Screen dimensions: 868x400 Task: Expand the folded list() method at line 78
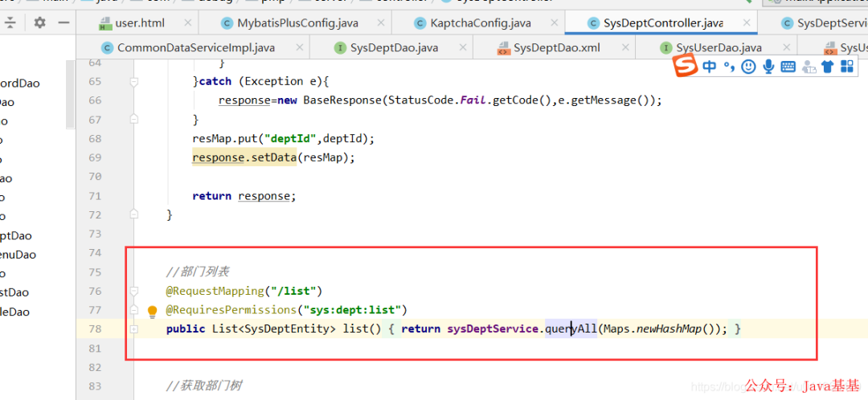133,329
